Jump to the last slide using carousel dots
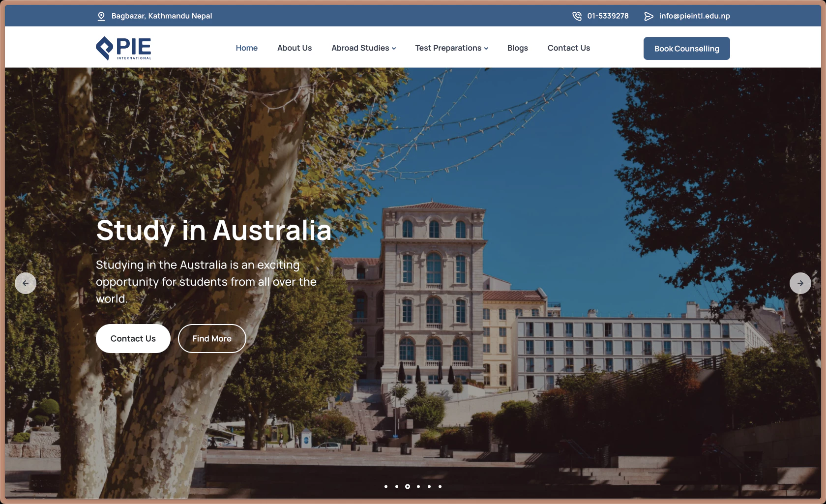The image size is (826, 504). point(440,486)
